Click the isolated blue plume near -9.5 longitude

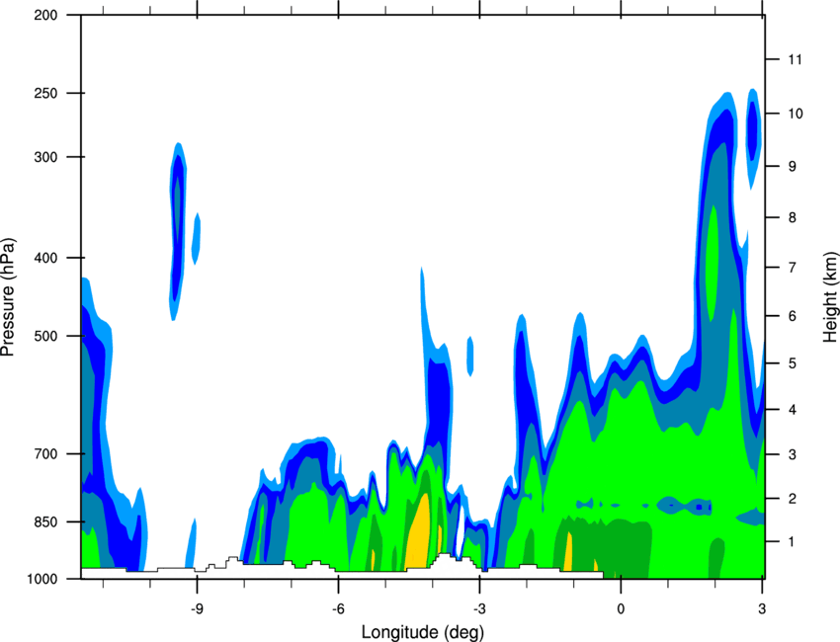point(178,230)
